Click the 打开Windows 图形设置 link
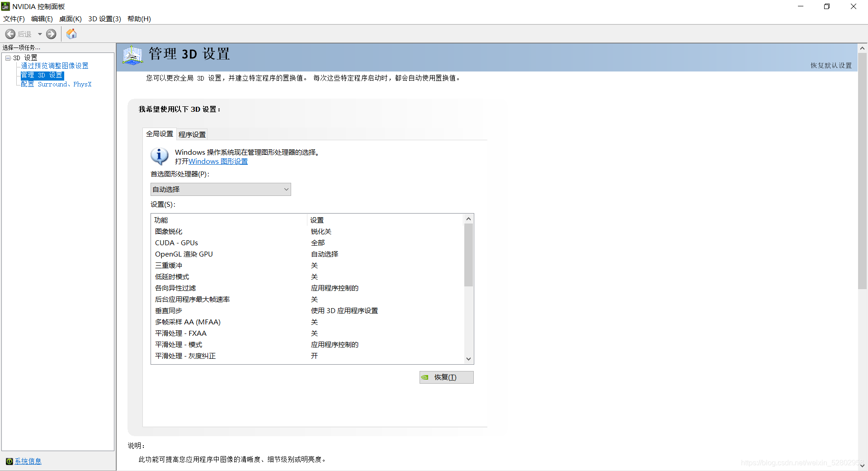The image size is (868, 471). click(x=217, y=161)
